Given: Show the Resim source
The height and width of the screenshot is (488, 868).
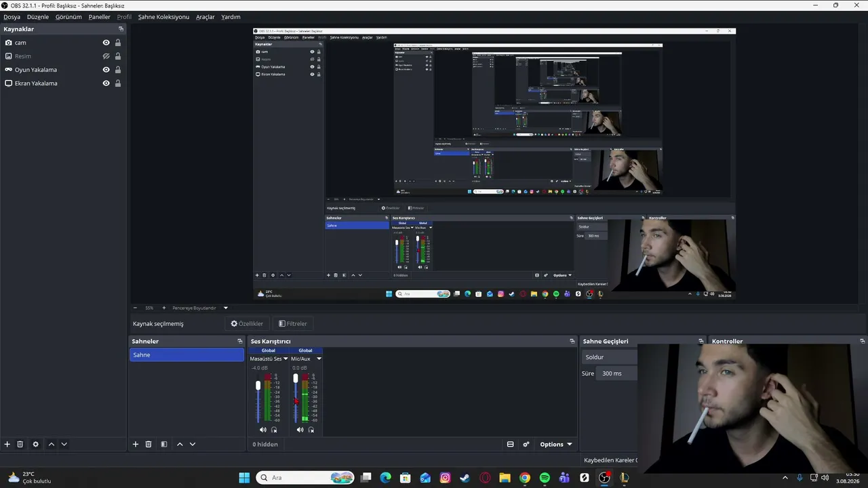Looking at the screenshot, I should [x=106, y=56].
